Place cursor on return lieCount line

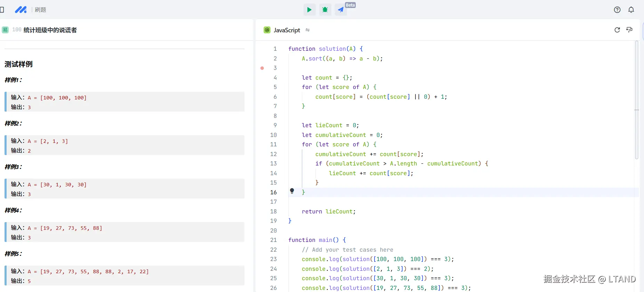[x=329, y=211]
